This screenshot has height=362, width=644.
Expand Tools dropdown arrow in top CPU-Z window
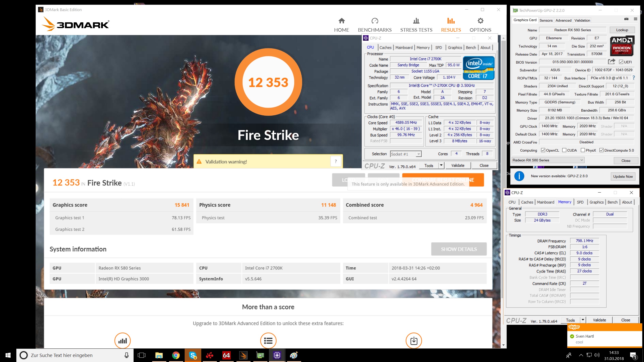click(x=441, y=165)
